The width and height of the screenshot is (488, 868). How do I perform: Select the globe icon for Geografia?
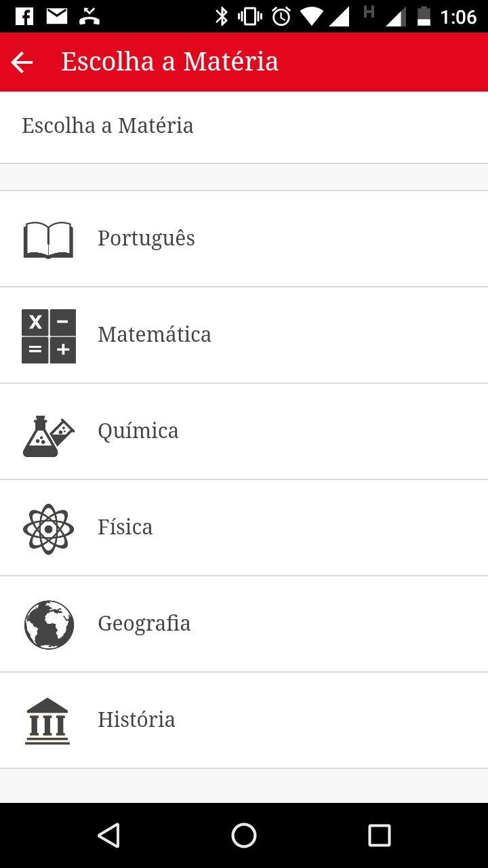(49, 625)
